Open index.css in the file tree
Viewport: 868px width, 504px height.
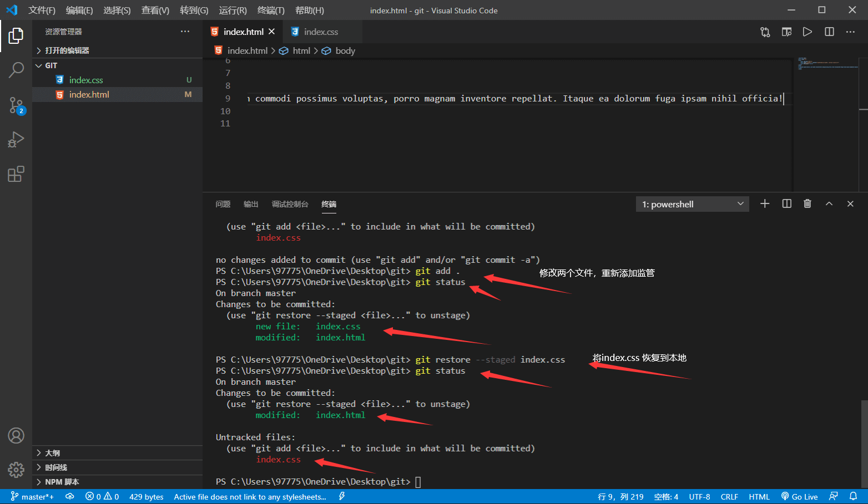[x=117, y=80]
